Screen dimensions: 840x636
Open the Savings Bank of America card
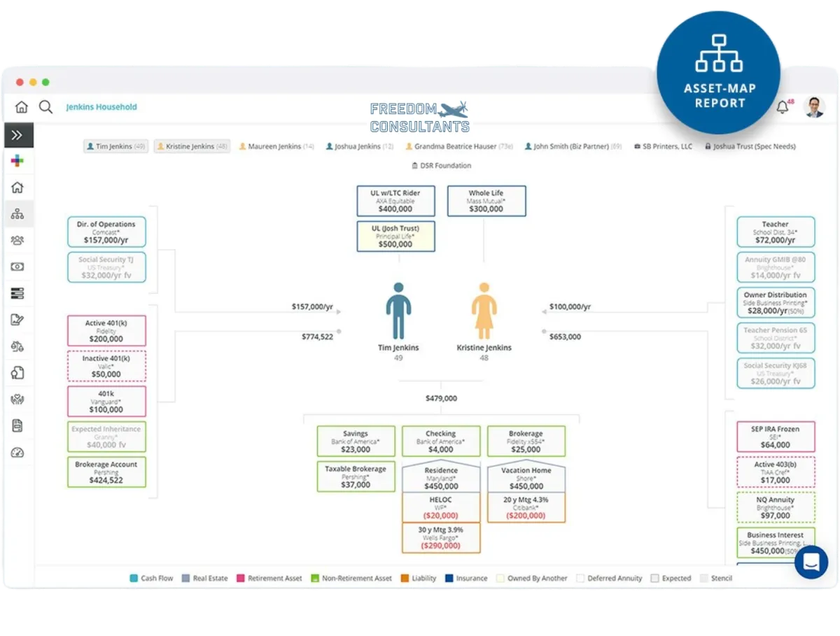pos(356,441)
